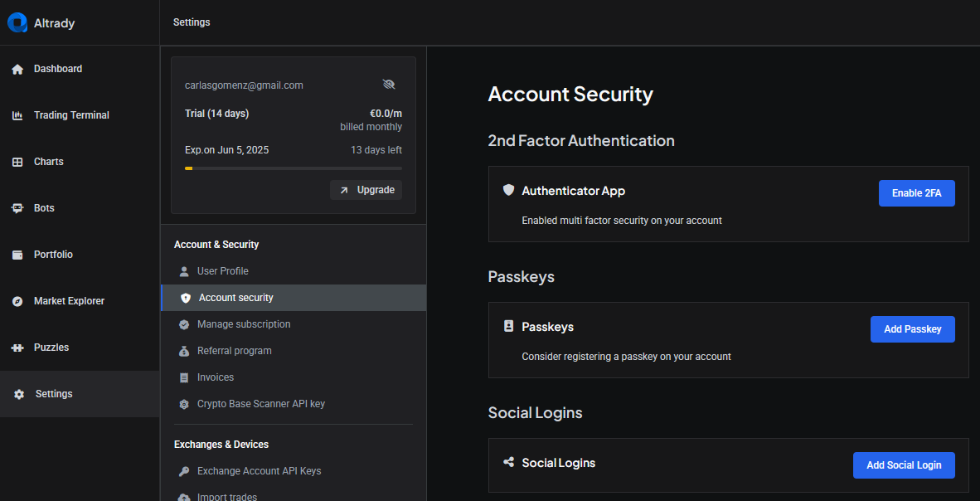Click the Altrady brand name text
Viewport: 980px width, 501px height.
55,23
